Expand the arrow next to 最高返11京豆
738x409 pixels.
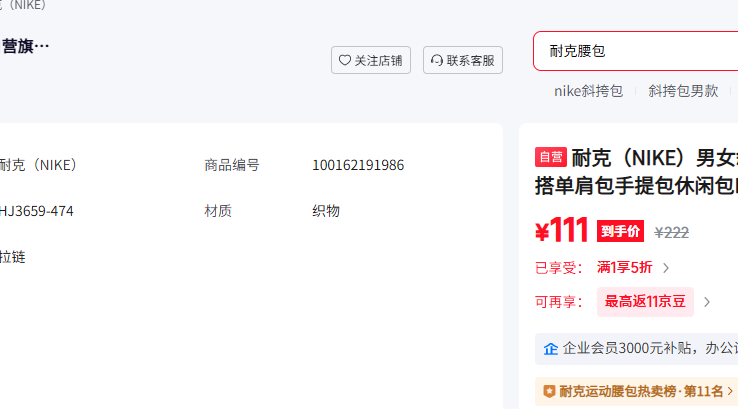[707, 302]
